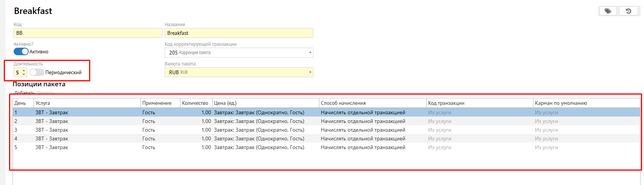This screenshot has width=644, height=185.
Task: Decrease Длительность with the down arrow
Action: click(24, 74)
